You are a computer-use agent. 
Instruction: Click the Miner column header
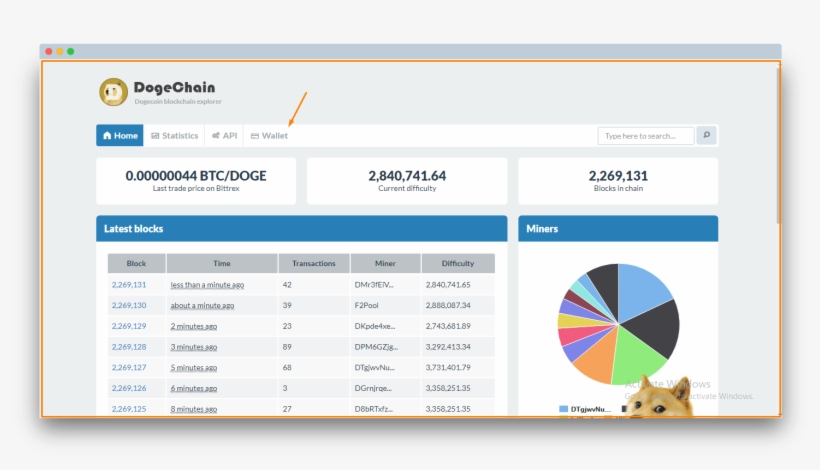385,263
